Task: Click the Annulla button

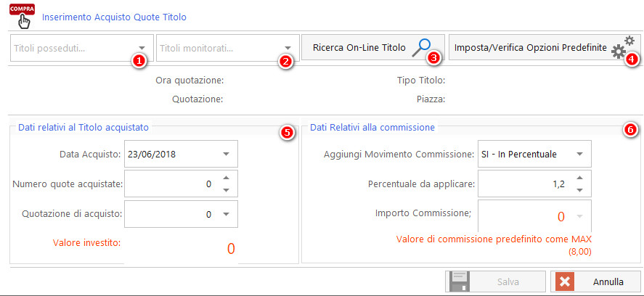Action: click(x=595, y=281)
